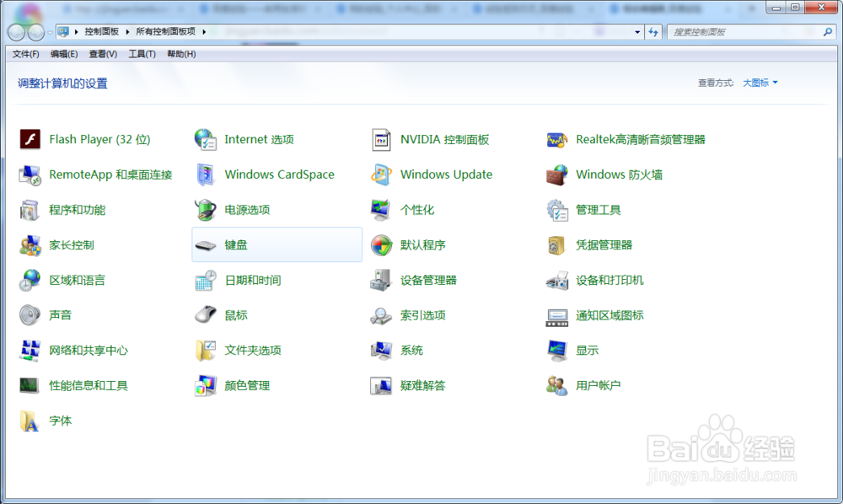Viewport: 843px width, 504px height.
Task: Open the Realtek高清晰音频管理器 icon
Action: point(557,140)
